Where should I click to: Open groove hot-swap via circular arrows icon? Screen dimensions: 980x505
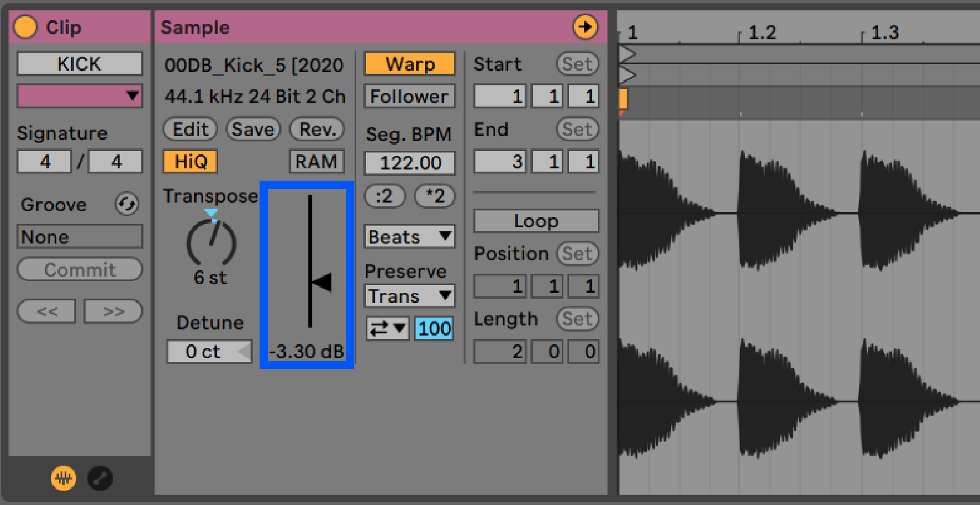[127, 204]
